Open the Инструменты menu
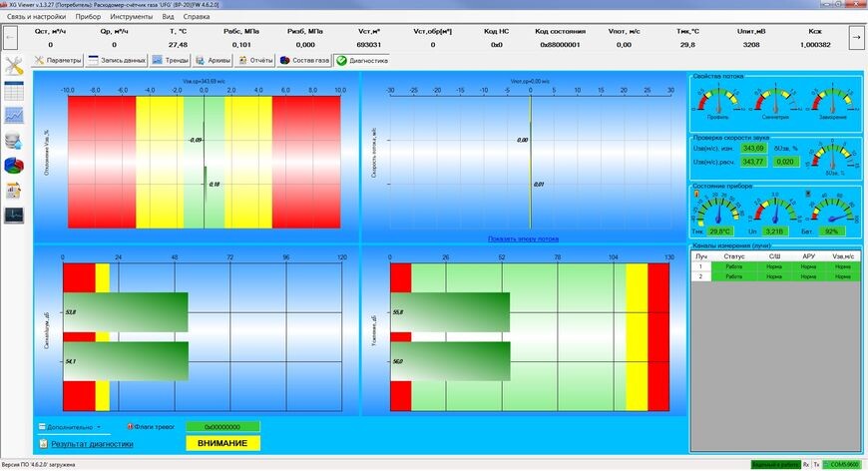The height and width of the screenshot is (471, 868). coord(131,17)
